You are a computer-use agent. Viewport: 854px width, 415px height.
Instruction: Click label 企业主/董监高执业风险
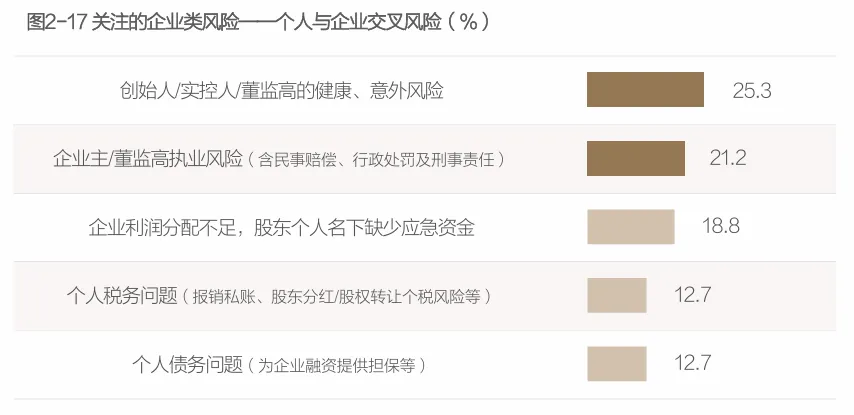[x=148, y=159]
